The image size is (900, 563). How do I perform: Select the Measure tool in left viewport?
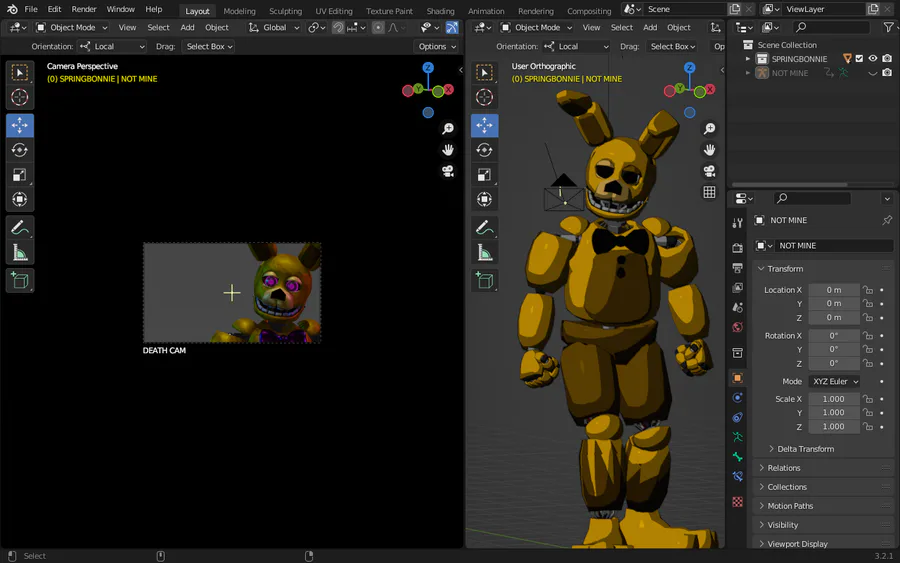[x=20, y=253]
